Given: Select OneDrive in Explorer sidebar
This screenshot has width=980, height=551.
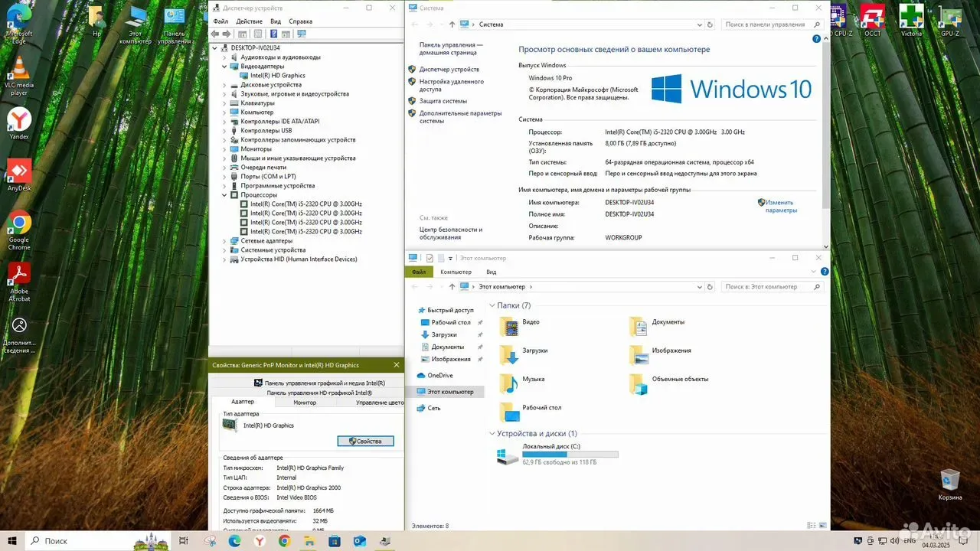Looking at the screenshot, I should coord(440,376).
